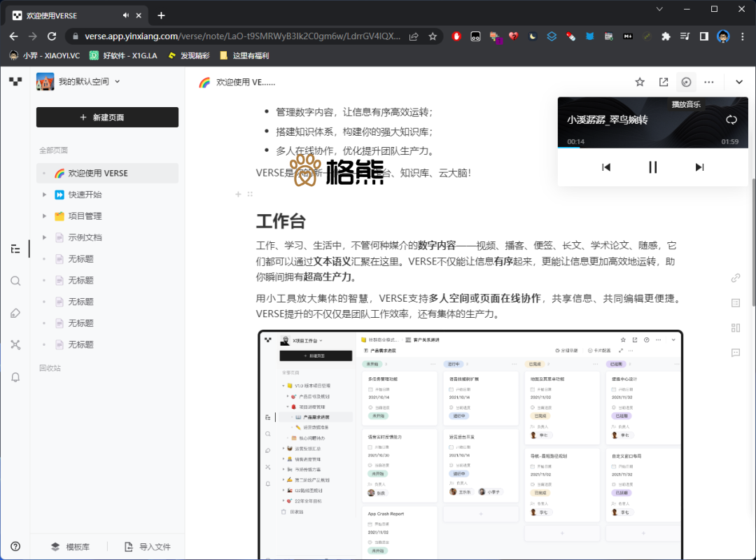The width and height of the screenshot is (756, 560).
Task: Open Chrome media controls icon
Action: point(685,36)
